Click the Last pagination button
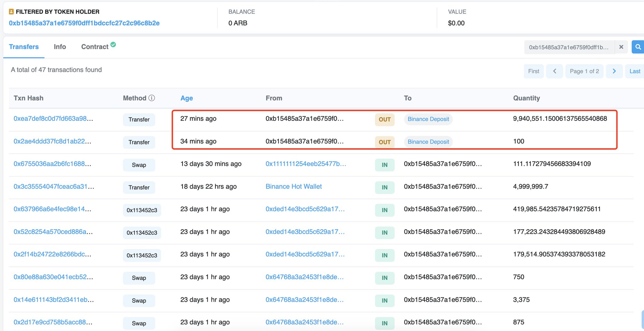 (x=634, y=71)
